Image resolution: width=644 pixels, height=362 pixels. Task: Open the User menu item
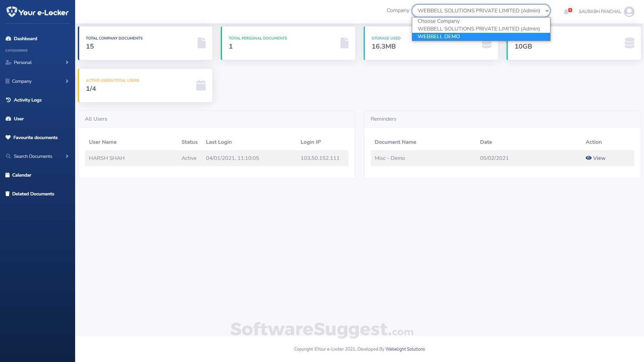[x=19, y=119]
